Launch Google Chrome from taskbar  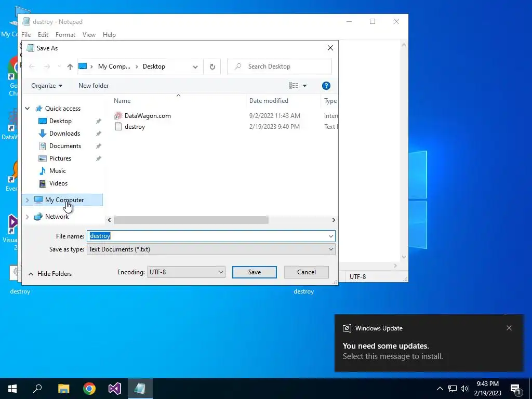tap(89, 389)
